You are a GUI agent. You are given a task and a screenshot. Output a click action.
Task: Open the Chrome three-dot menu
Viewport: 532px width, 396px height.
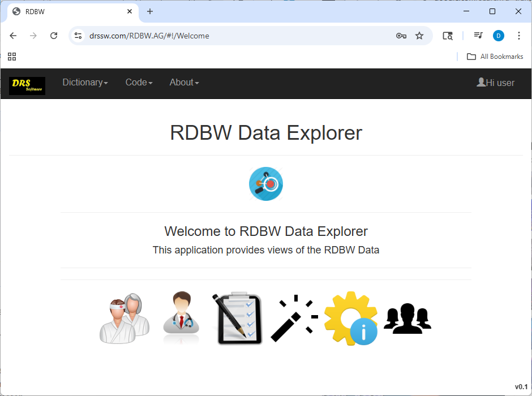pos(519,36)
